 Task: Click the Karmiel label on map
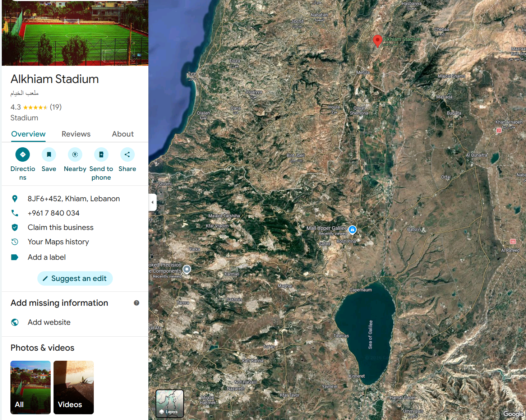pyautogui.click(x=232, y=274)
